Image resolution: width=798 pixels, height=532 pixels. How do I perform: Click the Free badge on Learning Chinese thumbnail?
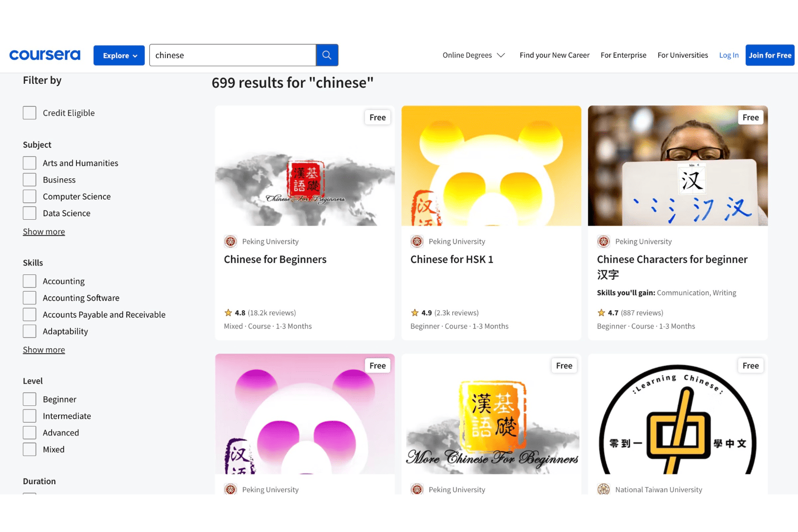[751, 366]
